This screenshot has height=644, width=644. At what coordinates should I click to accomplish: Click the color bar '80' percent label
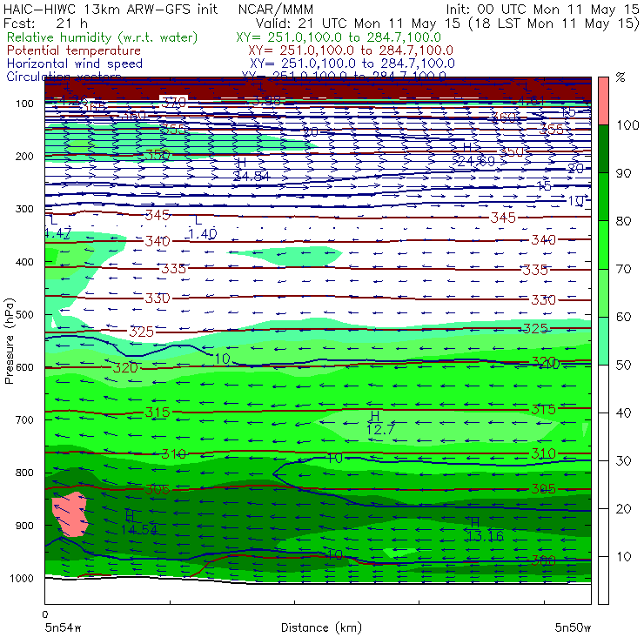point(624,221)
